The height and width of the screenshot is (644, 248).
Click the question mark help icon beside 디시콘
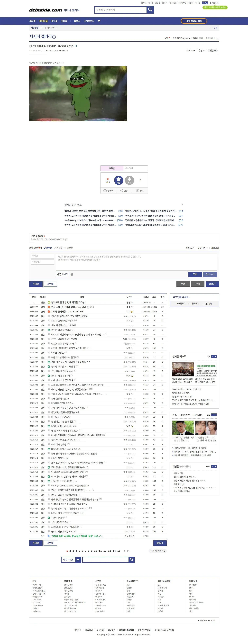(72, 274)
